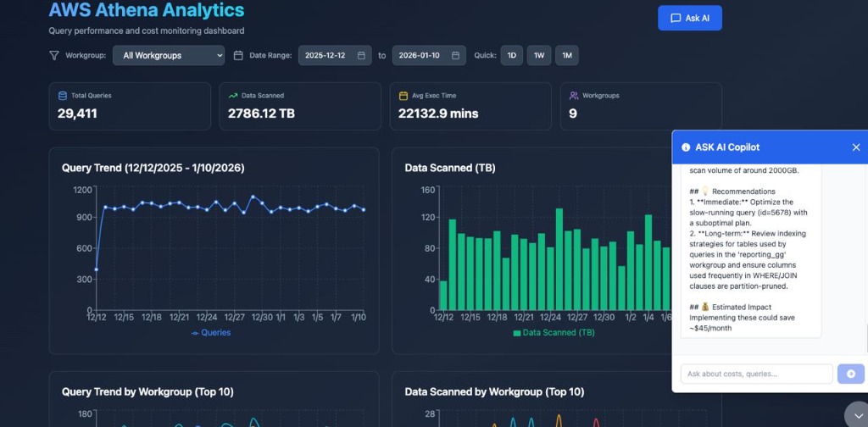
Task: Open the All Workgroups dropdown
Action: pyautogui.click(x=169, y=55)
